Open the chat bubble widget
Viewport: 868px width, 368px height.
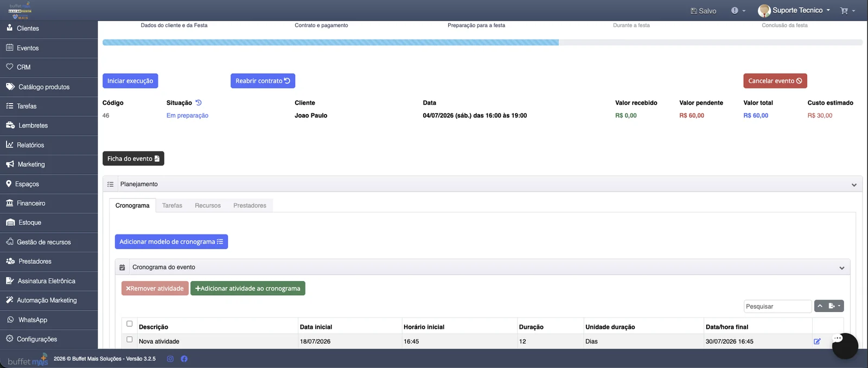(x=845, y=346)
